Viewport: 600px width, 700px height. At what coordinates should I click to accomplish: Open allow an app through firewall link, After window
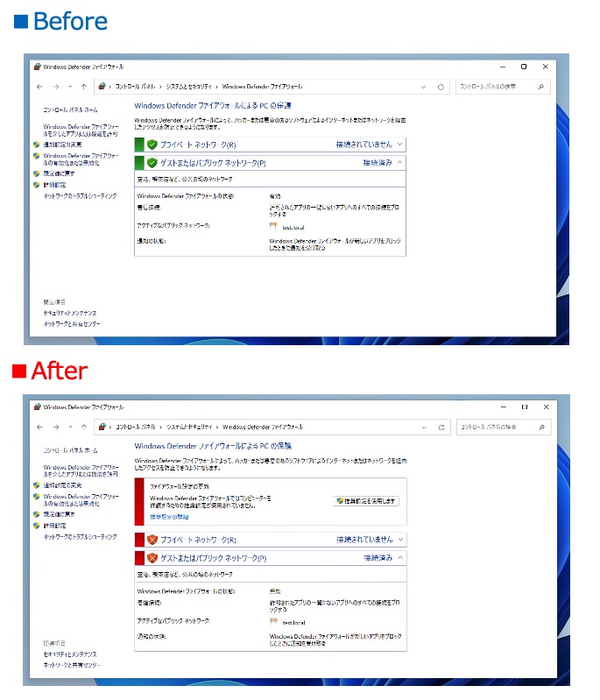[81, 470]
